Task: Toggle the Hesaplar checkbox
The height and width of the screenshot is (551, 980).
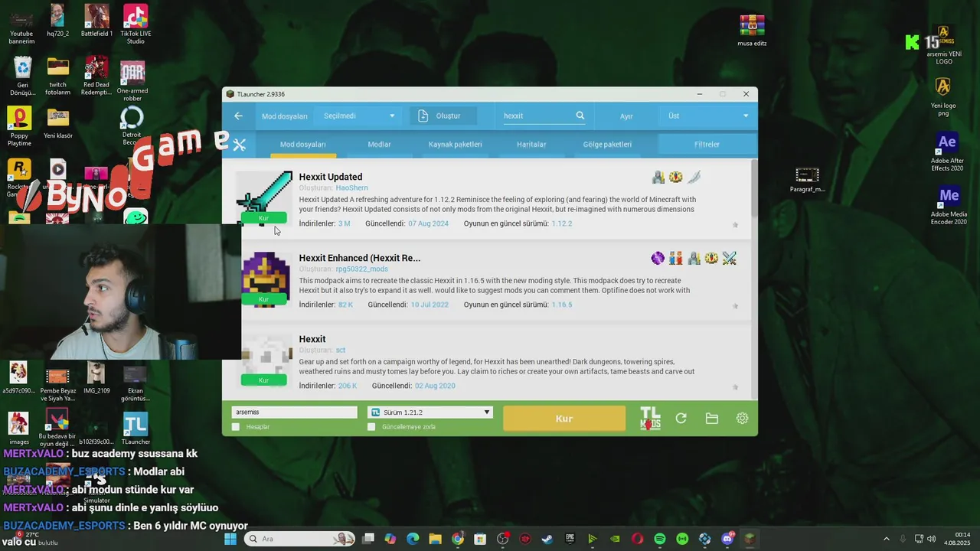Action: tap(236, 427)
